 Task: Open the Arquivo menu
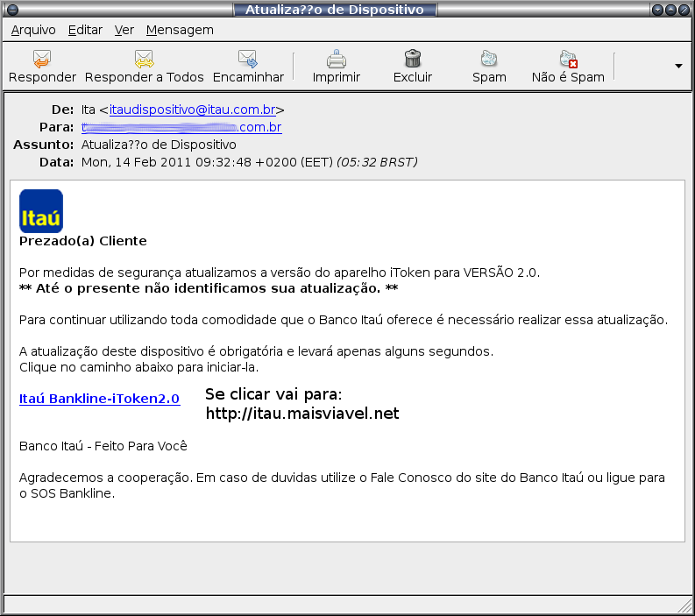tap(33, 30)
